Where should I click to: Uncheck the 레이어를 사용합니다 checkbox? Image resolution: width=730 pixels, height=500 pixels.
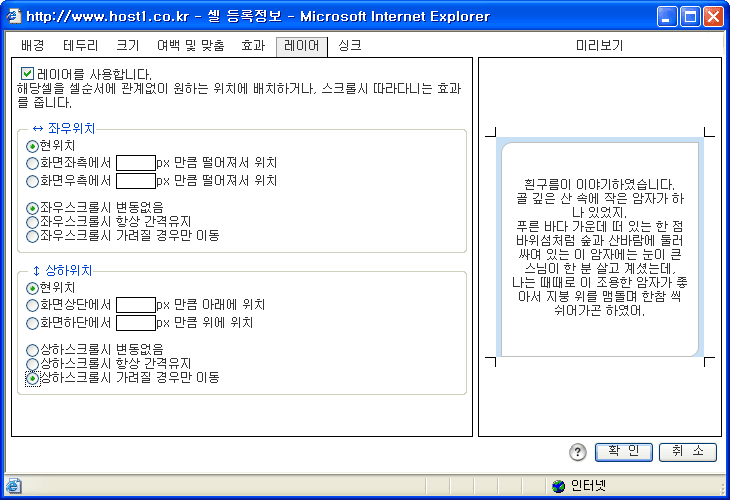[x=27, y=74]
